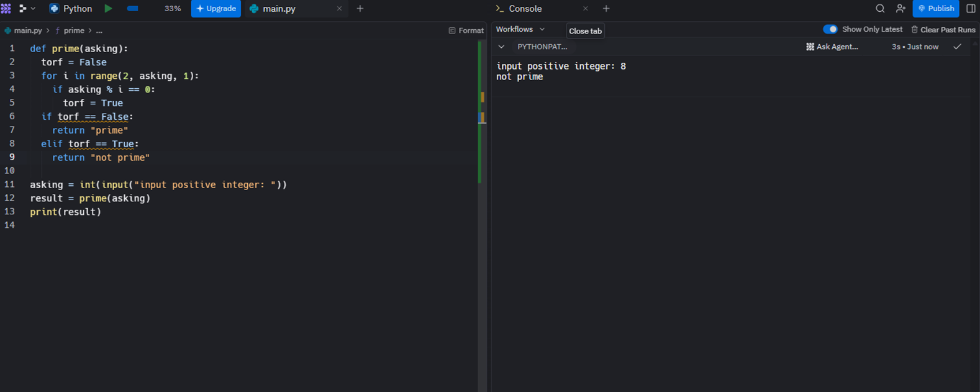Click the Publish button
The image size is (980, 392).
pyautogui.click(x=935, y=9)
